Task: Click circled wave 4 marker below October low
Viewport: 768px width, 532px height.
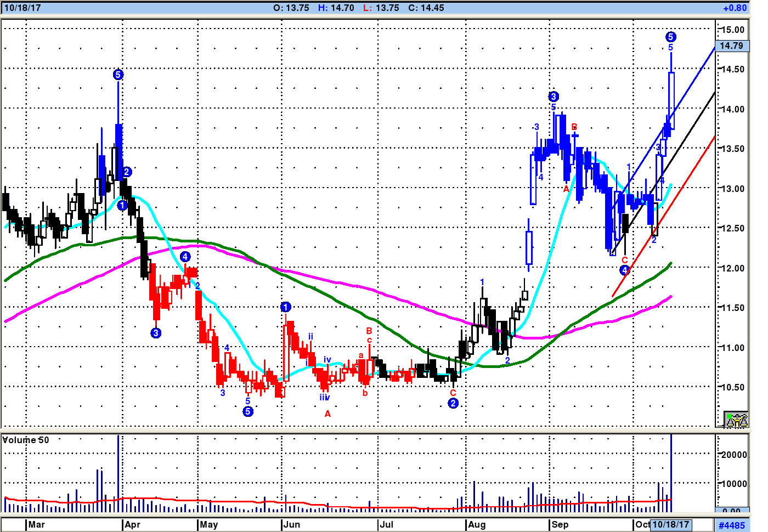Action: click(624, 270)
